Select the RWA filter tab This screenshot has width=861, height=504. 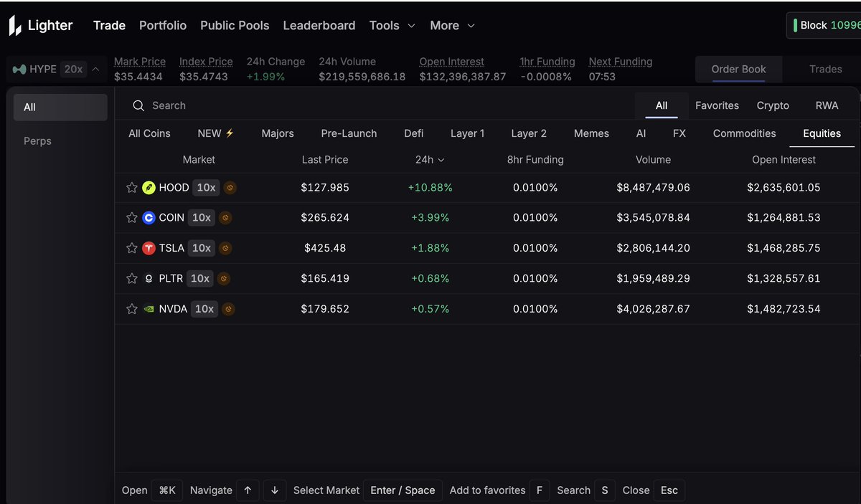pyautogui.click(x=827, y=105)
